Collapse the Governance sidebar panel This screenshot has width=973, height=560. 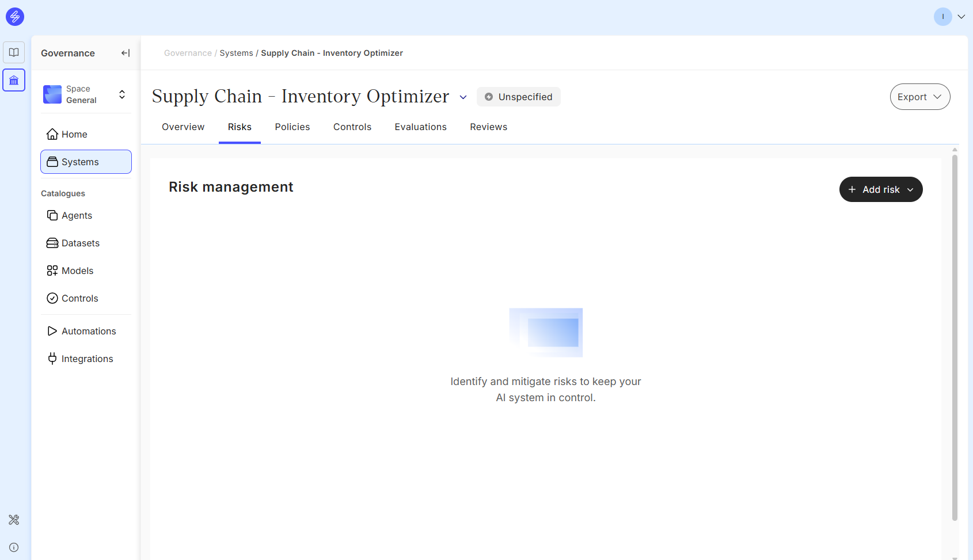tap(125, 53)
